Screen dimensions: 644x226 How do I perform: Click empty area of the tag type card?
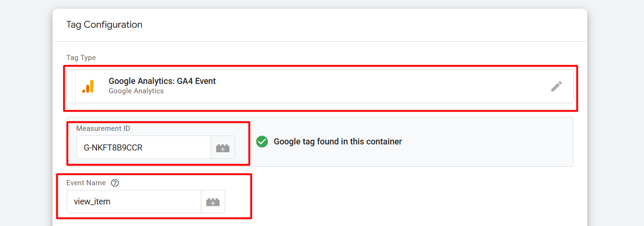(x=375, y=86)
